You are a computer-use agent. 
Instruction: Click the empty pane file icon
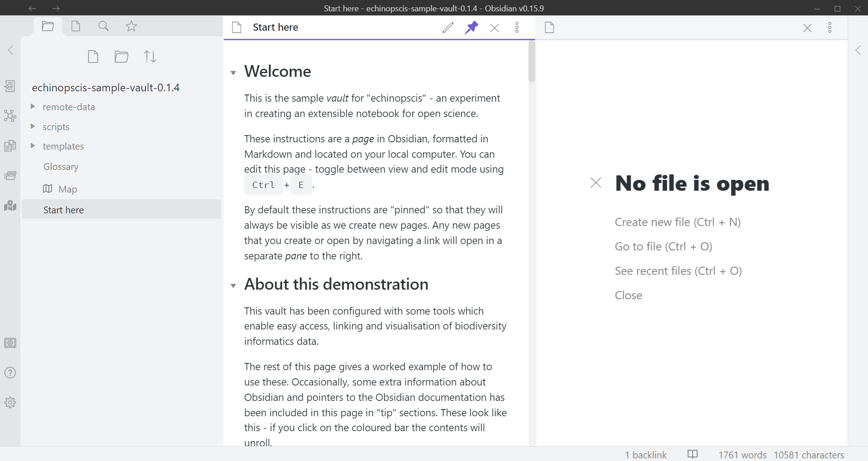(549, 28)
